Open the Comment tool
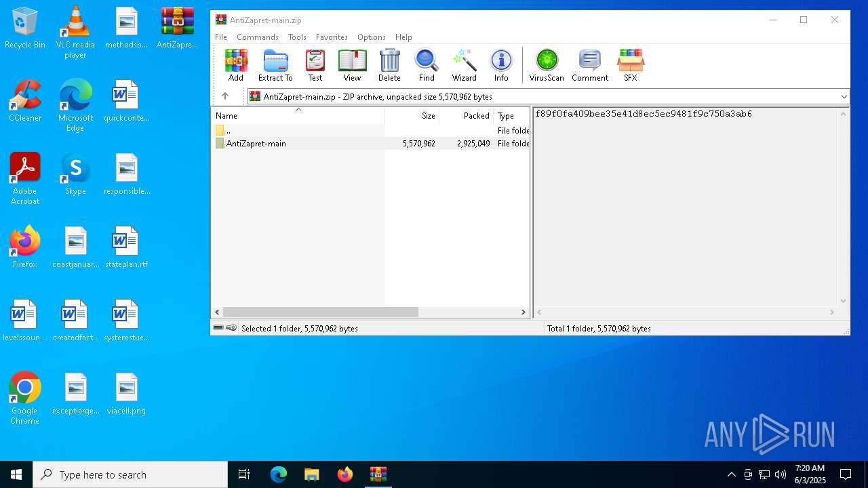 tap(590, 65)
